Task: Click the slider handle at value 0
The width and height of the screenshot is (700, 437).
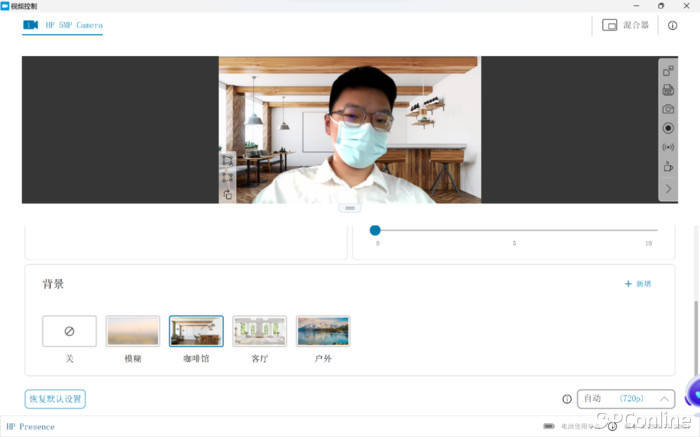Action: 375,230
